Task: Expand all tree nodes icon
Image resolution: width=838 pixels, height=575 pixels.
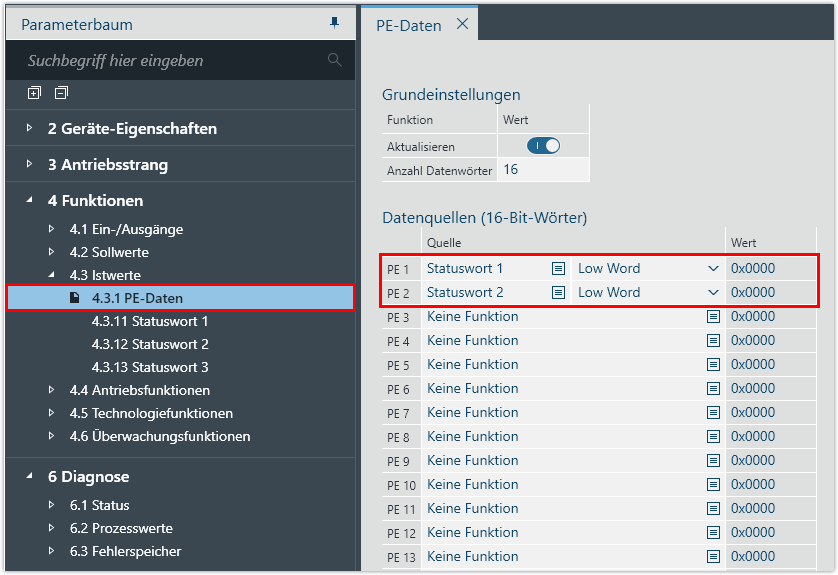Action: [34, 93]
